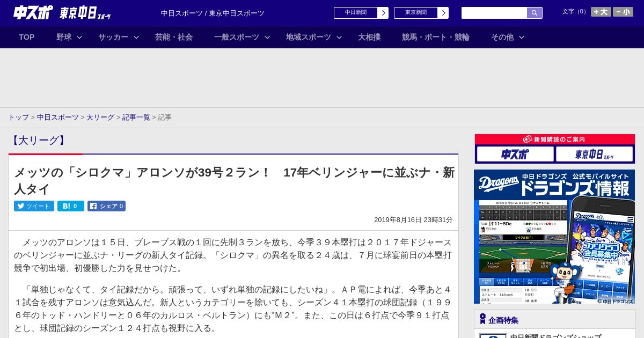Expand the 地域スポーツ dropdown chevron
644x338 pixels.
click(339, 37)
